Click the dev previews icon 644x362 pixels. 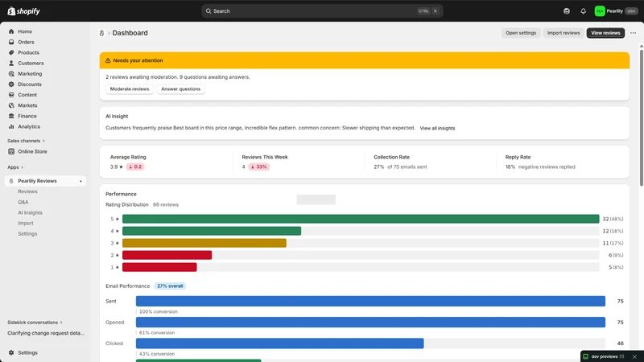click(586, 356)
